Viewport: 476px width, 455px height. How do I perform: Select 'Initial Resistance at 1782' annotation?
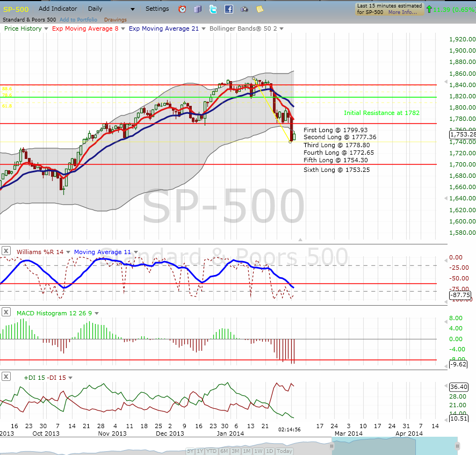point(381,113)
